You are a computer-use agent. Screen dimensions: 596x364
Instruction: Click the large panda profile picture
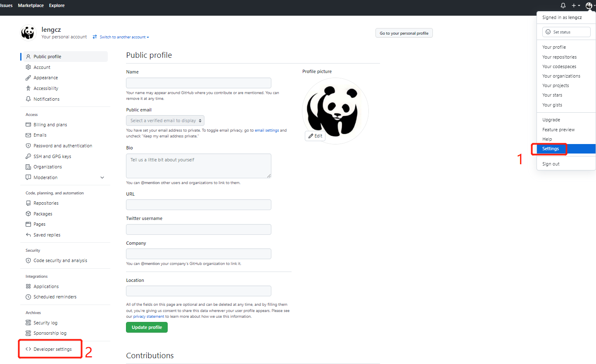pos(335,111)
